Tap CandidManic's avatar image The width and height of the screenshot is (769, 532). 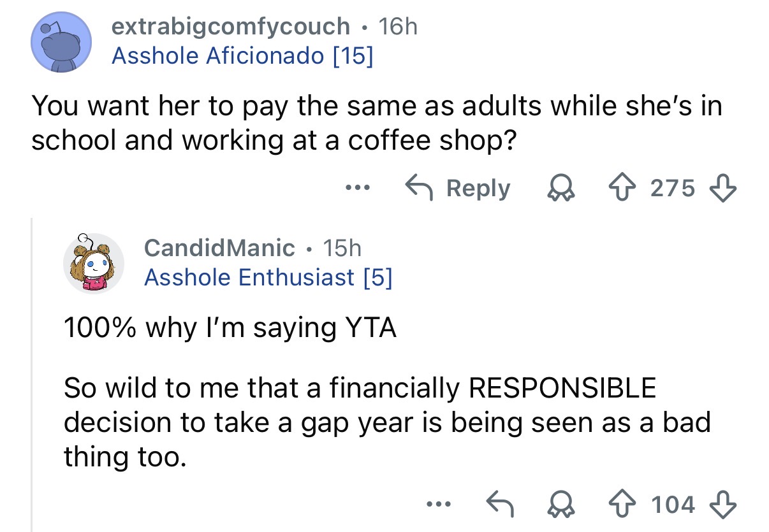tap(93, 262)
